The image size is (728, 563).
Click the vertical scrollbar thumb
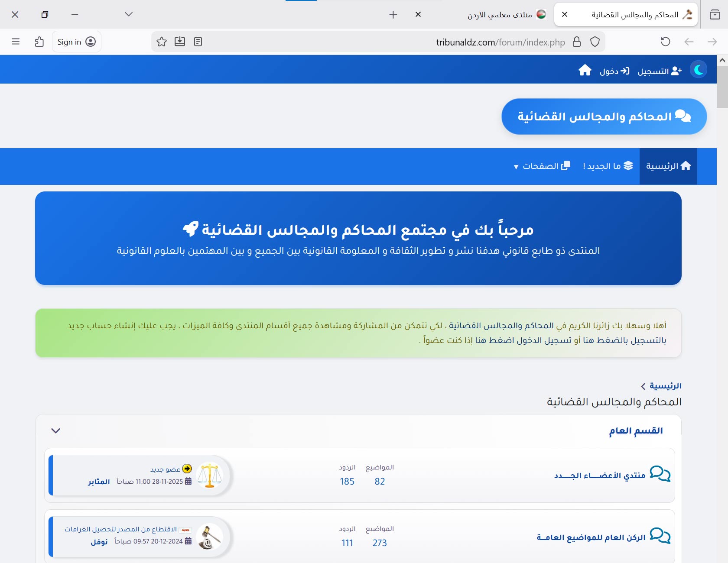(722, 87)
